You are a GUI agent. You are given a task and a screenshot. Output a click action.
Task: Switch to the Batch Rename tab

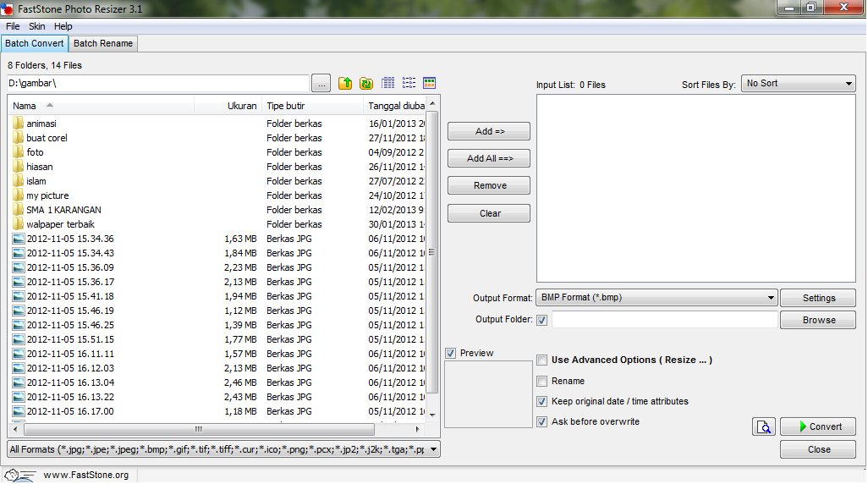click(103, 43)
